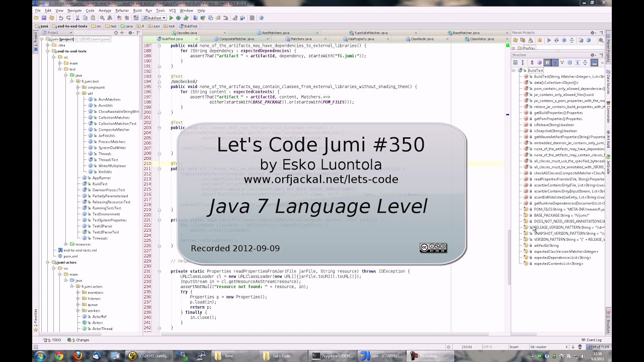Image resolution: width=644 pixels, height=362 pixels.
Task: Toggle Show Properties in Structure toolbar
Action: 539,62
